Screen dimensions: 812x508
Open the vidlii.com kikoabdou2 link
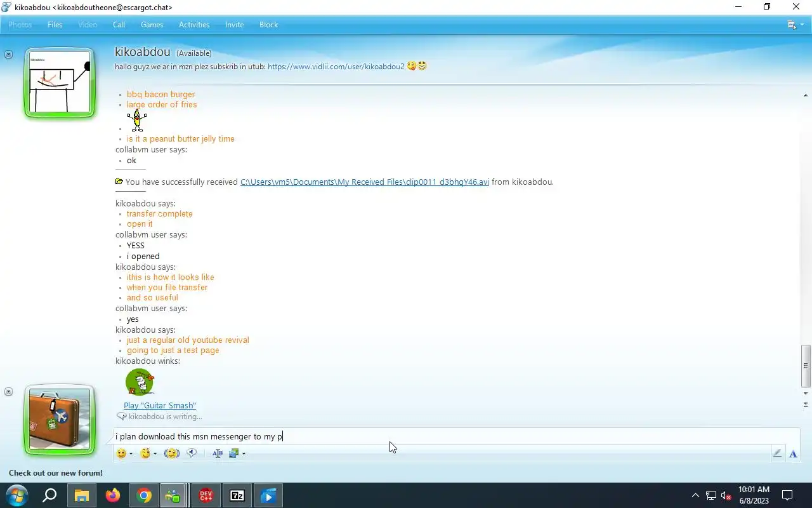(x=336, y=67)
